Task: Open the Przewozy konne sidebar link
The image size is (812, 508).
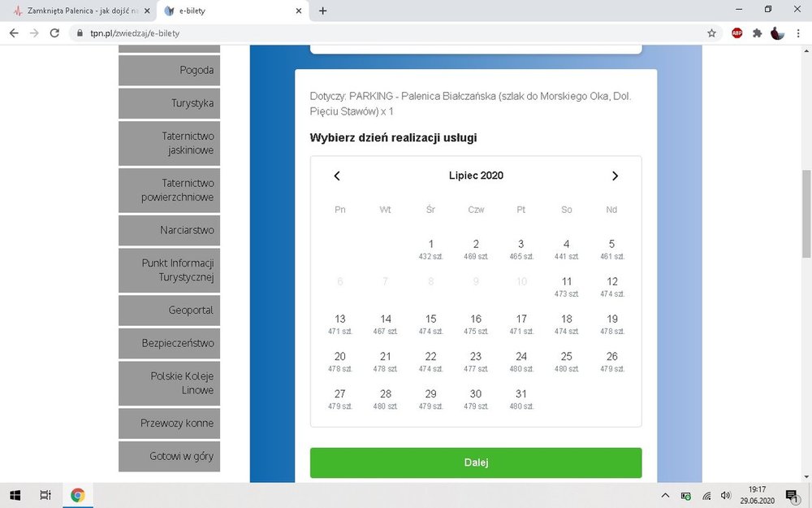Action: click(x=169, y=423)
